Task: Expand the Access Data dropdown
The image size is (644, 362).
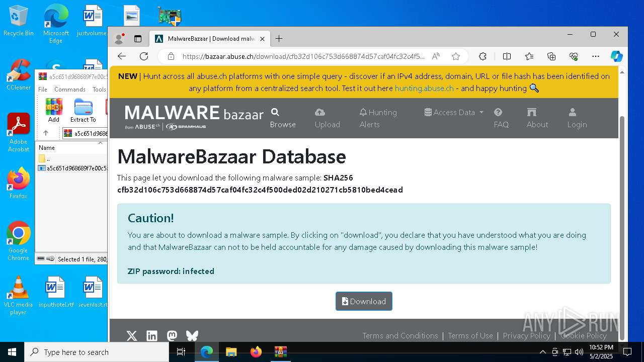Action: click(454, 112)
